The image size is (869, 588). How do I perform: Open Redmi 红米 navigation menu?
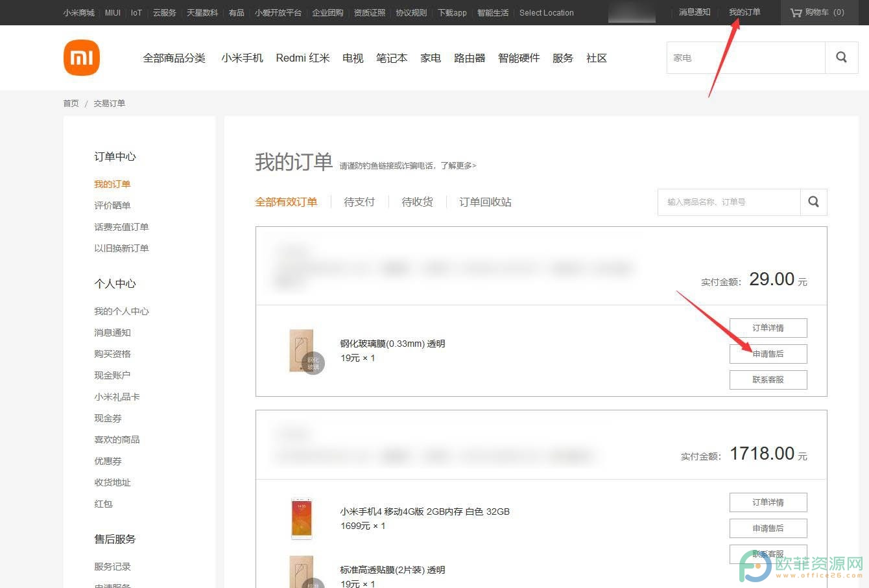303,58
